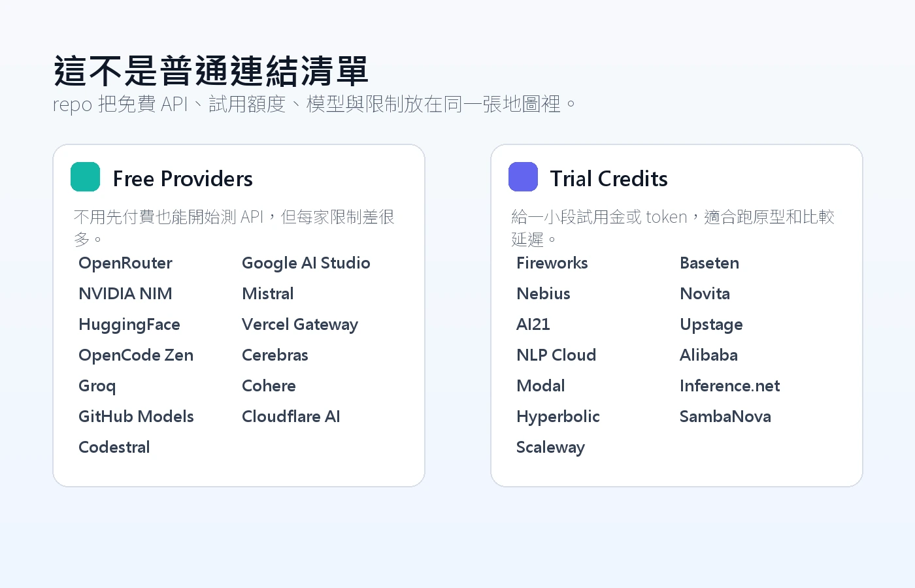Viewport: 915px width, 588px height.
Task: Click the Inference.net entry
Action: (729, 386)
